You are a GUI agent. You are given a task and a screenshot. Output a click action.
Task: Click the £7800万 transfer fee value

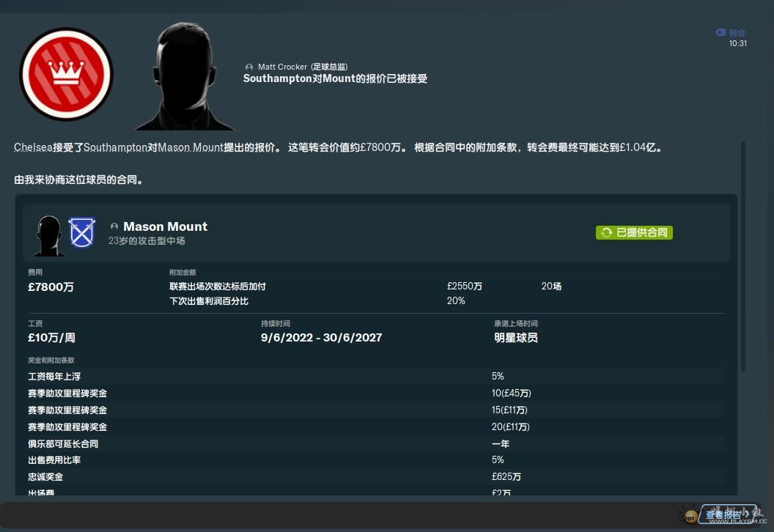coord(51,287)
